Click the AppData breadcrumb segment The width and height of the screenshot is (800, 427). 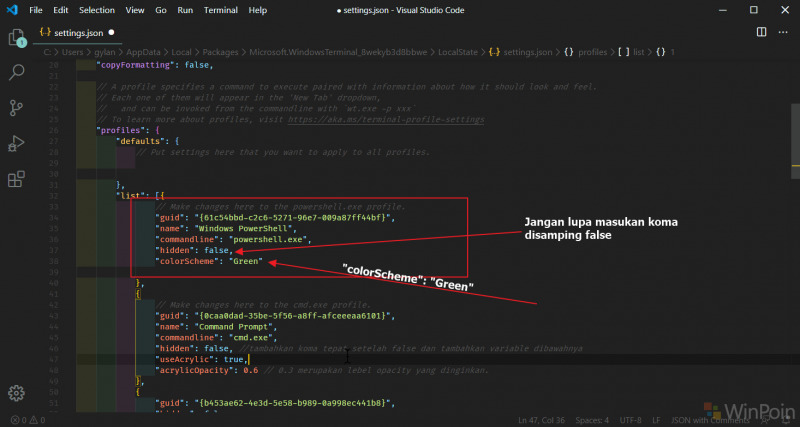pos(143,52)
